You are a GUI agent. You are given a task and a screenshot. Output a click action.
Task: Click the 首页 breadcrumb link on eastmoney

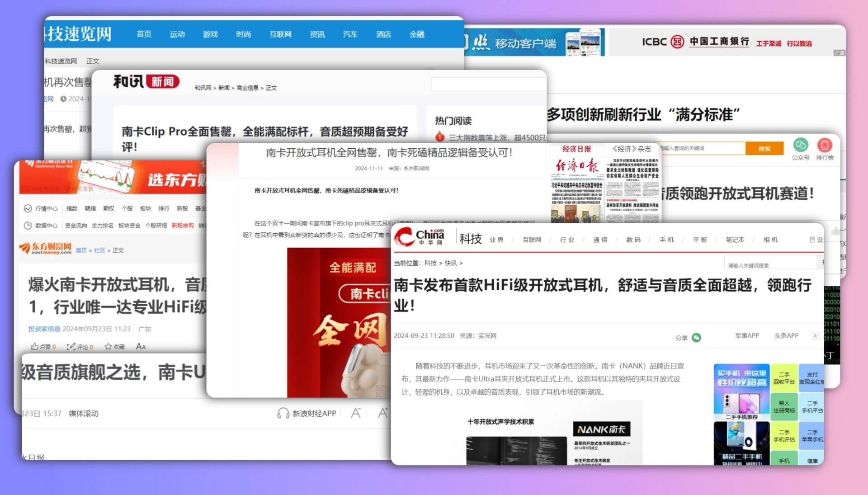[81, 250]
